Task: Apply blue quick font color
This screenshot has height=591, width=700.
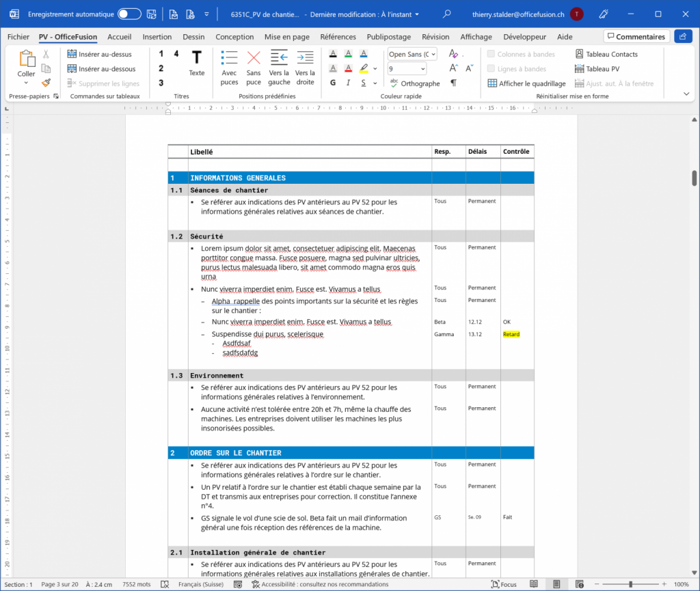Action: point(364,55)
